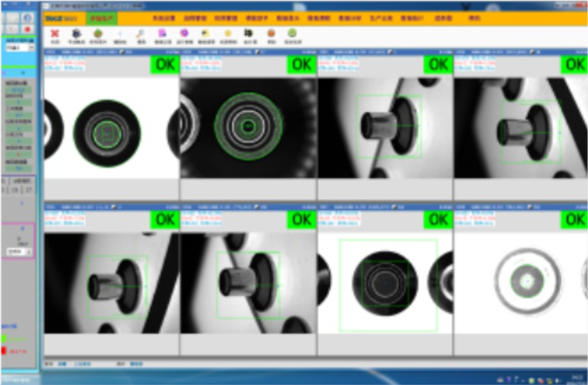
Task: Click the magnifying glass toolbar icon
Action: tap(140, 34)
